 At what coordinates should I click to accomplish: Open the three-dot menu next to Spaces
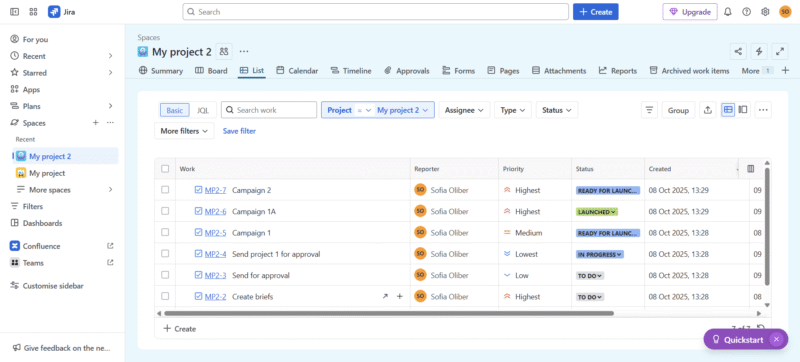110,123
